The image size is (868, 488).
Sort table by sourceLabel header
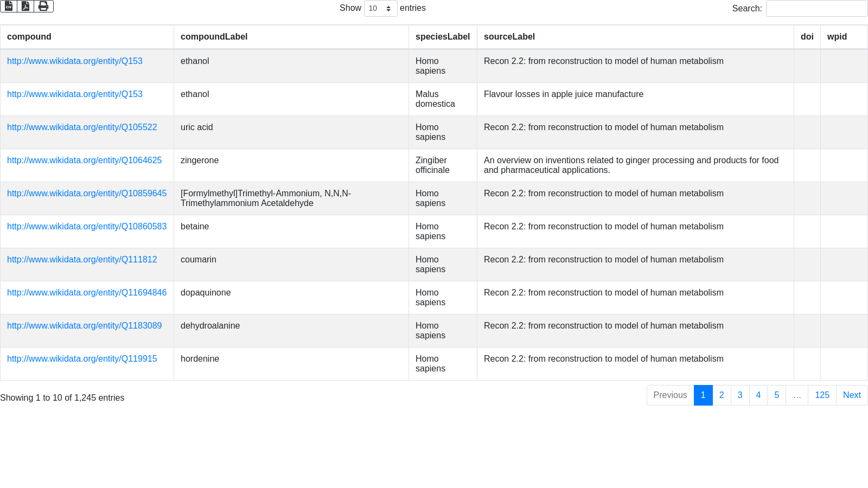point(509,37)
